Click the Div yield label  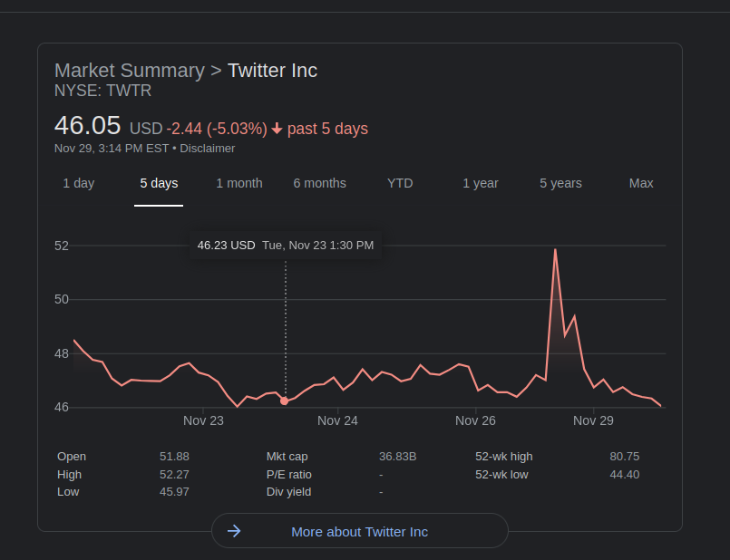click(x=288, y=492)
